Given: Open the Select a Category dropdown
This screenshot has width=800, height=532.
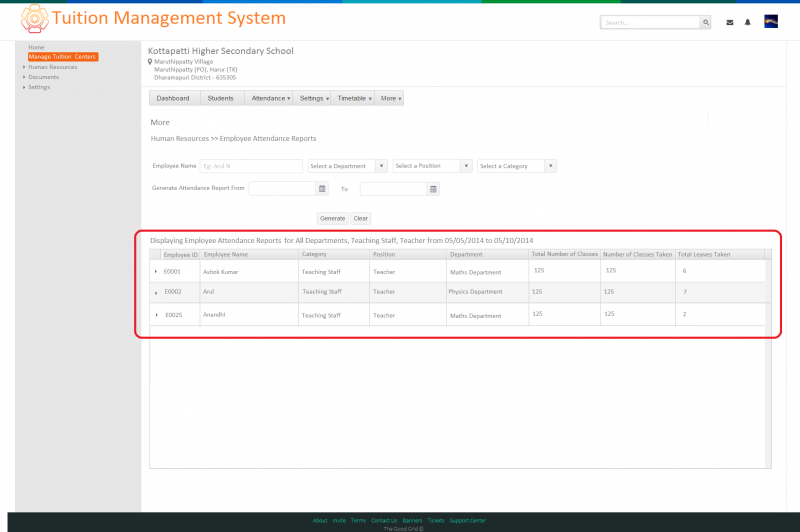Looking at the screenshot, I should [x=517, y=166].
